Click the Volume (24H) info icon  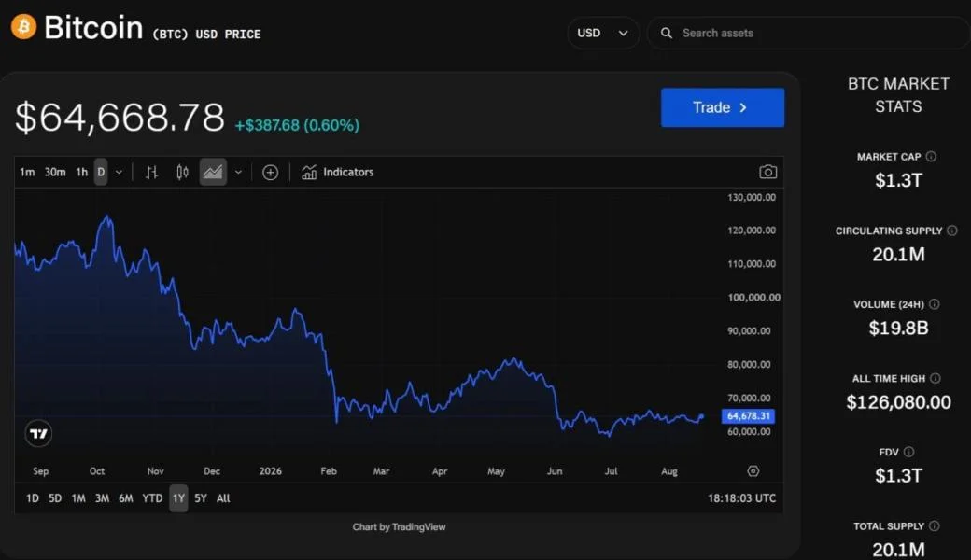coord(935,304)
